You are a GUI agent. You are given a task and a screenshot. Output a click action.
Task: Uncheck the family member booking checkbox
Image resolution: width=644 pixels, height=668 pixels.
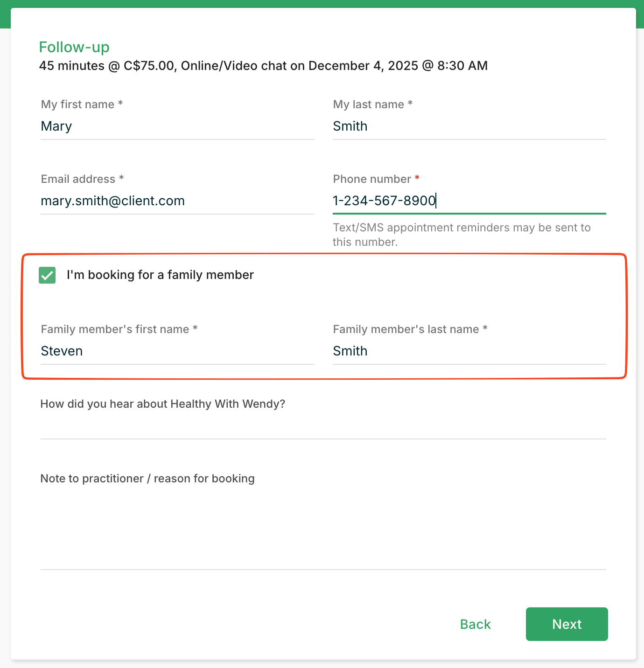(x=47, y=275)
